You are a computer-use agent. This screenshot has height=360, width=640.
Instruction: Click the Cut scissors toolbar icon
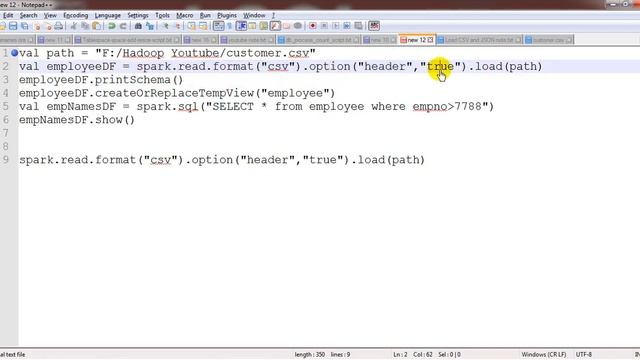coord(73,26)
